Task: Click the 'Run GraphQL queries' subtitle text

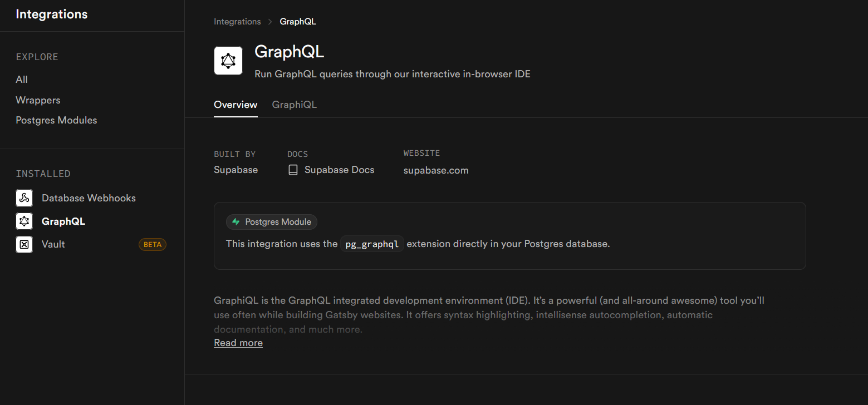Action: [x=393, y=74]
